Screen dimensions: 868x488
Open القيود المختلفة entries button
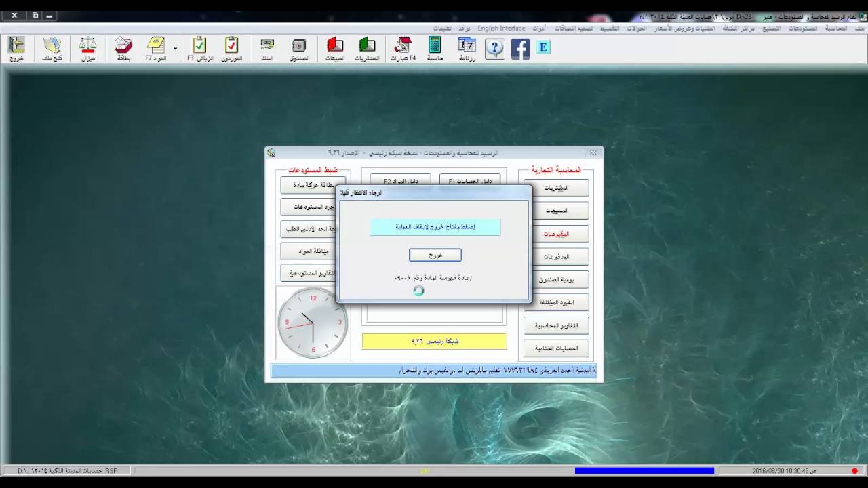pos(556,302)
